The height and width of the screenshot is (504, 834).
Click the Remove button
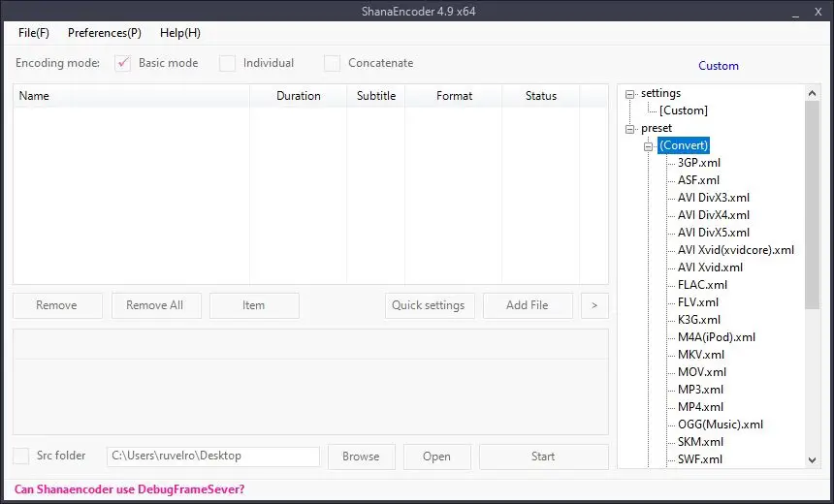point(57,305)
